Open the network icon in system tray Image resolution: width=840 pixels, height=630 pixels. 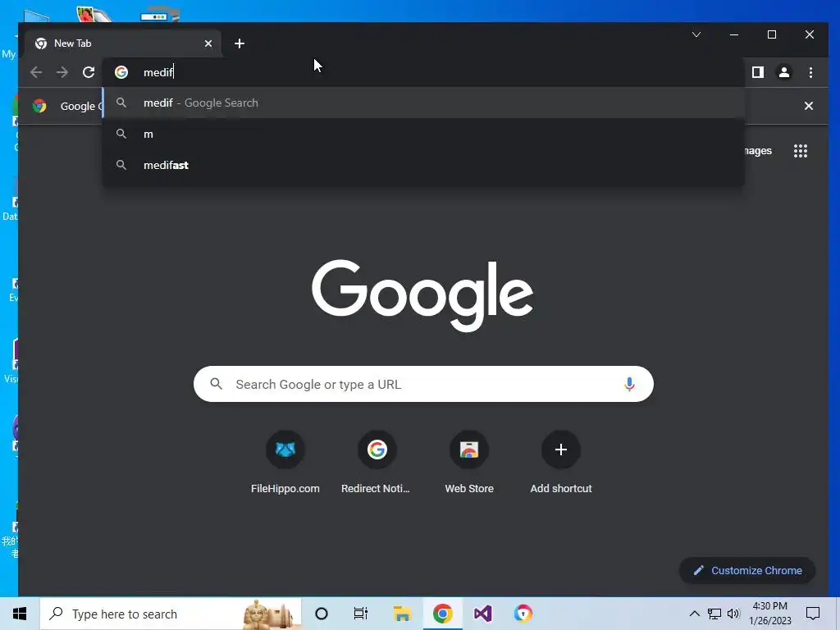click(x=714, y=614)
